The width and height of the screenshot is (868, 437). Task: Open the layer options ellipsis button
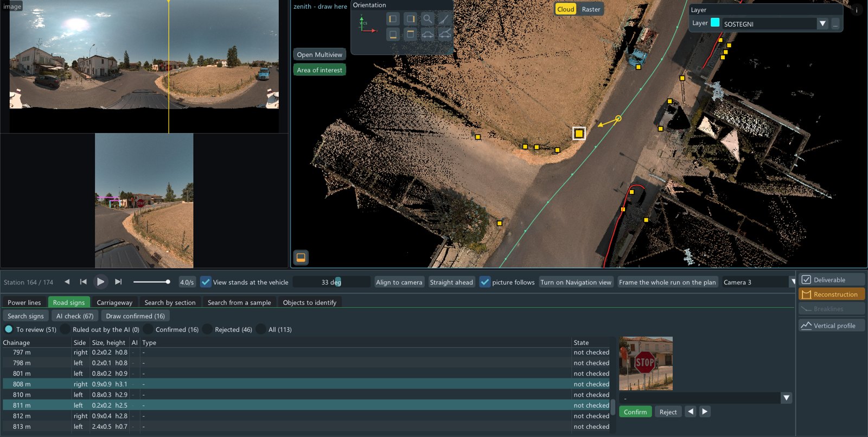[835, 24]
